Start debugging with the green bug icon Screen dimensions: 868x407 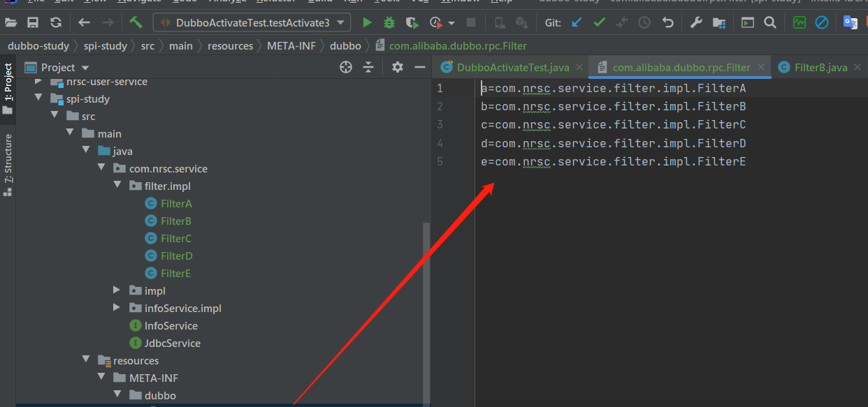click(389, 22)
